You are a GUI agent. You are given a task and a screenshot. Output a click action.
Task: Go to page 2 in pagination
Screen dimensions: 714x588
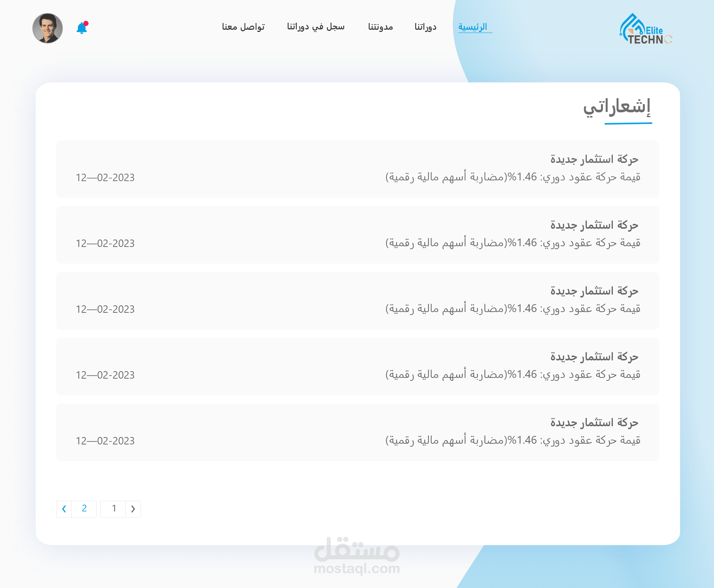pyautogui.click(x=84, y=509)
